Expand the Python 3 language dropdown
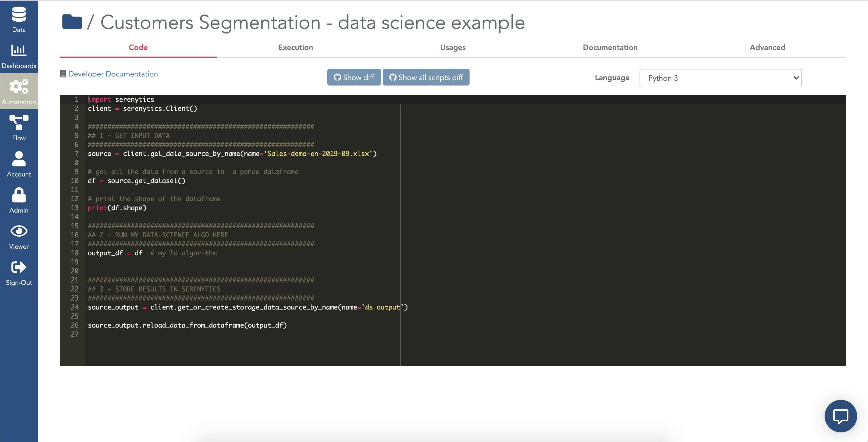This screenshot has height=442, width=868. (x=720, y=78)
